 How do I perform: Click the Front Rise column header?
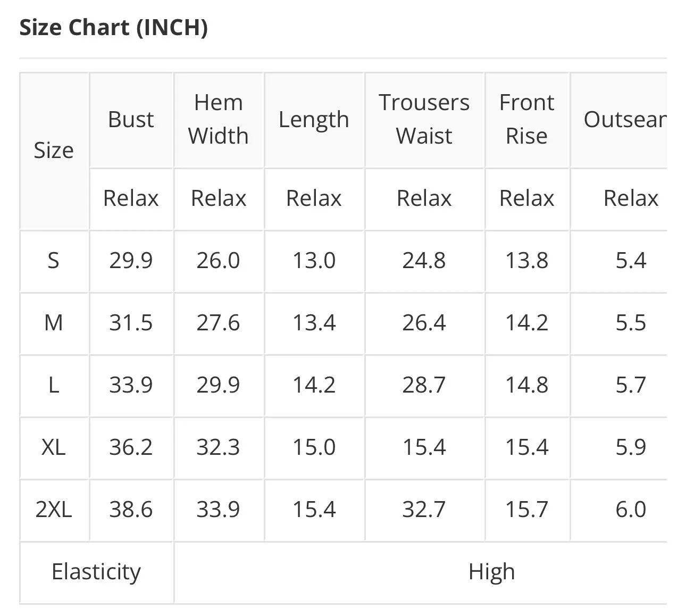tap(526, 120)
